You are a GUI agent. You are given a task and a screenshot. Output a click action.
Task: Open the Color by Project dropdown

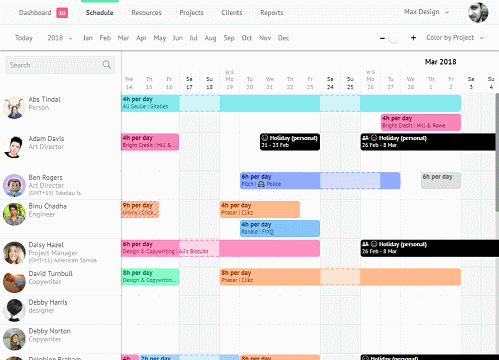tap(455, 38)
